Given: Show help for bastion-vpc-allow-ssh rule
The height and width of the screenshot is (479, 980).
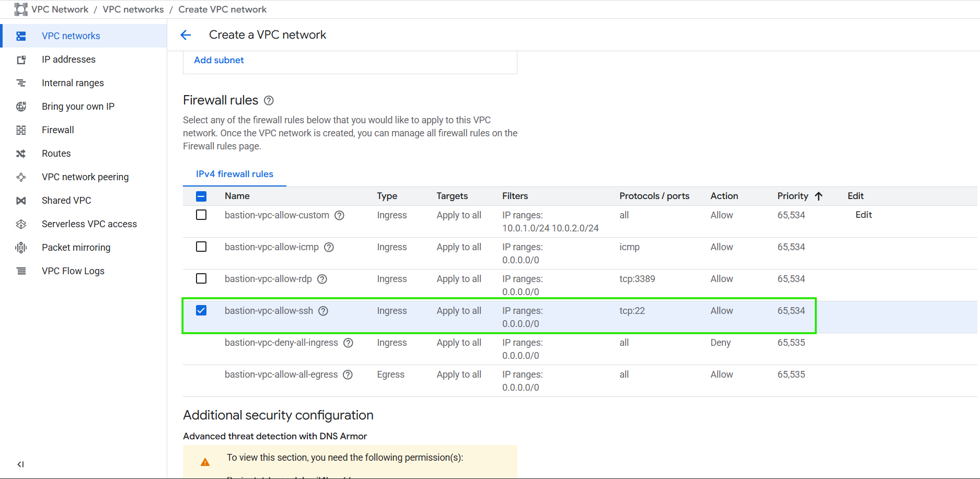Looking at the screenshot, I should point(323,311).
